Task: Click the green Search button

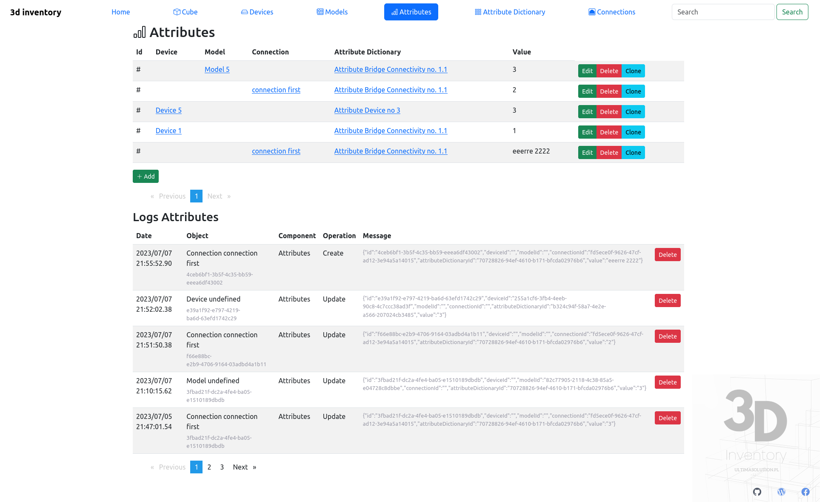Action: (x=792, y=12)
